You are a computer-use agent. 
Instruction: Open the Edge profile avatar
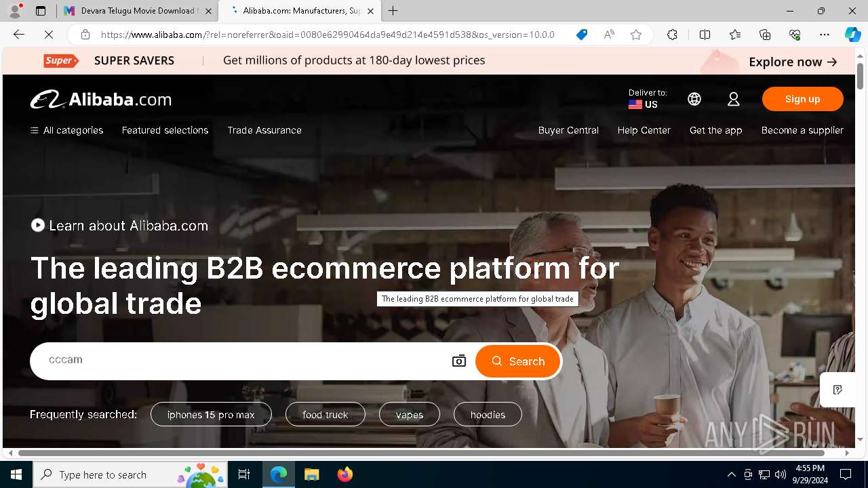point(15,11)
